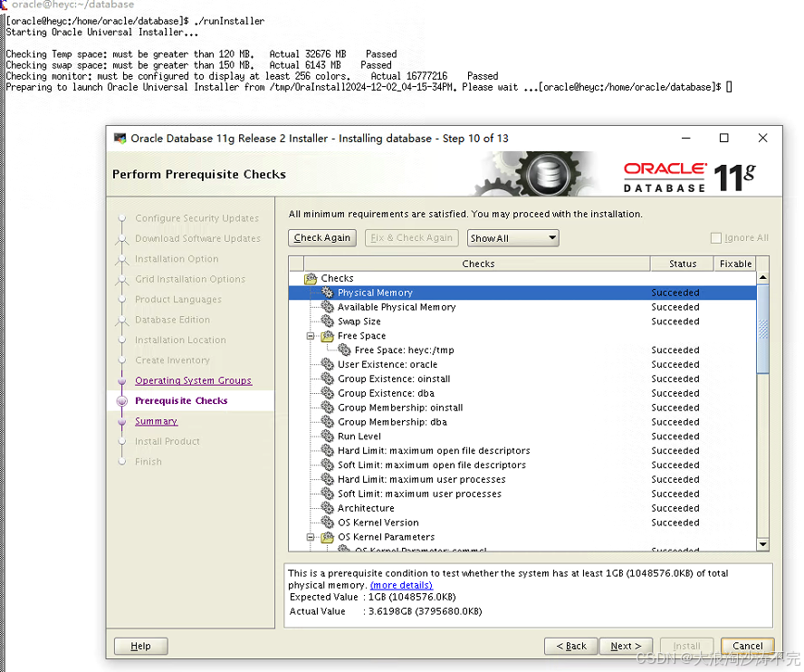Click the Oracle installer title bar icon
This screenshot has width=804, height=672.
(120, 139)
